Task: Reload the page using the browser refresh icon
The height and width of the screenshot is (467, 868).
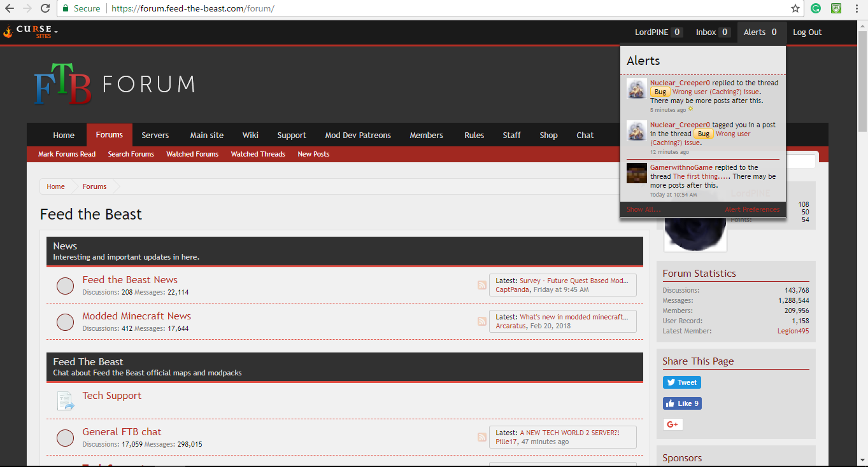Action: (45, 9)
